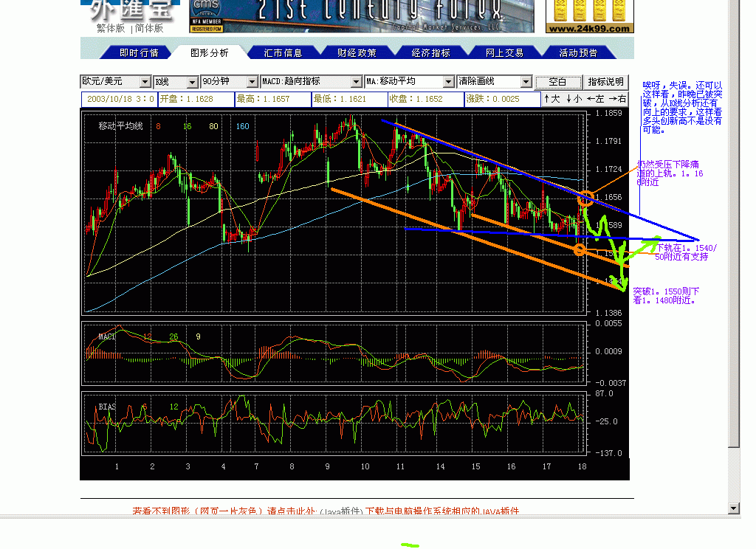This screenshot has height=549, width=756.
Task: Expand the 90分钟 timeframe dropdown
Action: coord(252,82)
